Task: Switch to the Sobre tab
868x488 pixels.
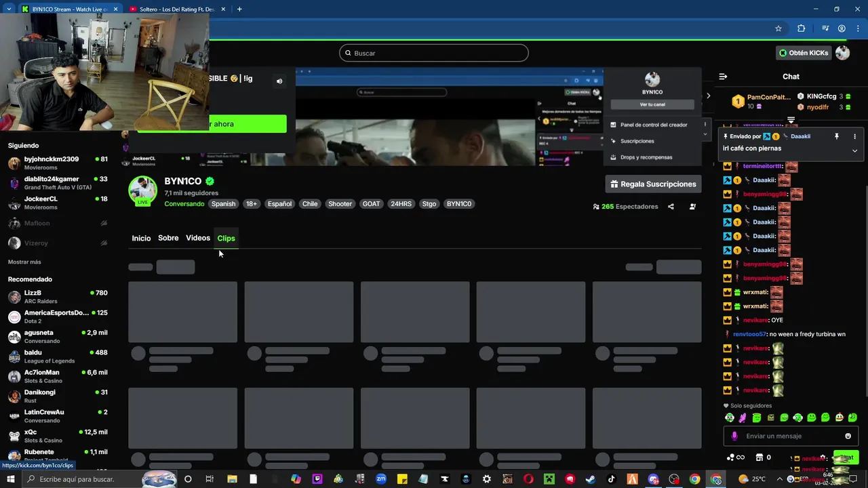Action: pos(168,238)
